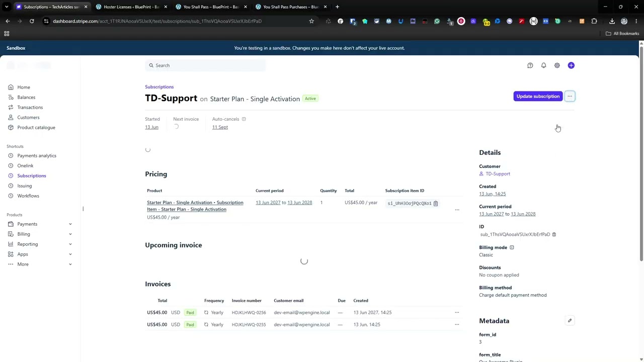Show Auto-cancels info tooltip icon

[244, 119]
